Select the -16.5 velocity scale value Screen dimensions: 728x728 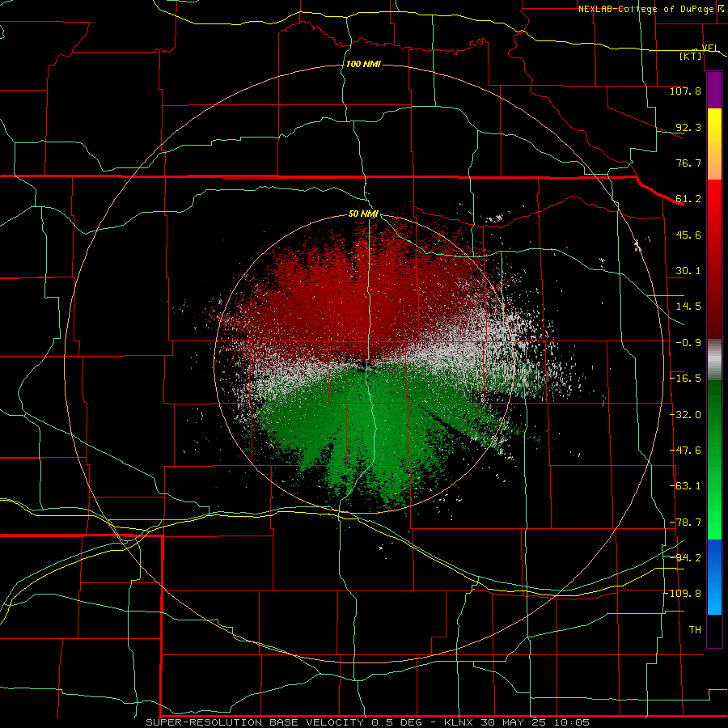(685, 379)
